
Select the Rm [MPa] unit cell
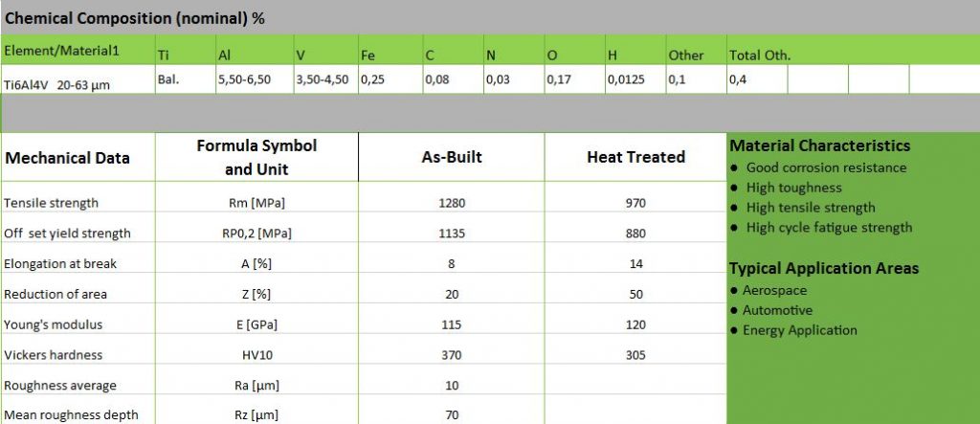(x=256, y=203)
